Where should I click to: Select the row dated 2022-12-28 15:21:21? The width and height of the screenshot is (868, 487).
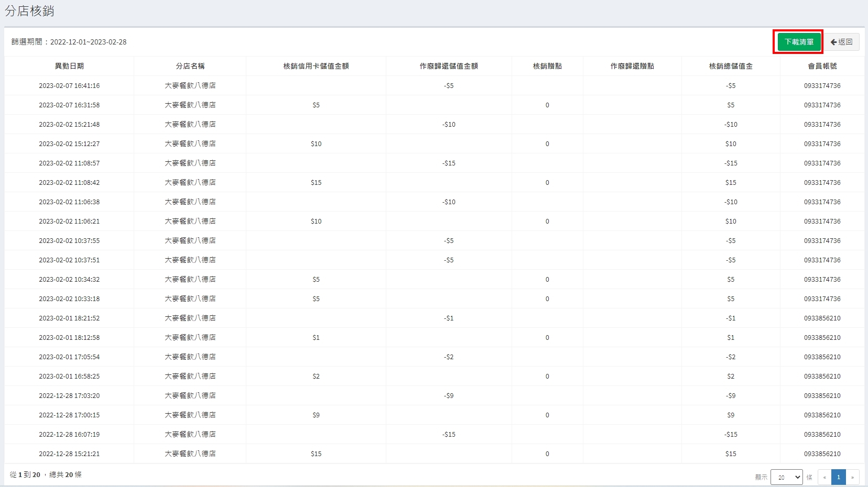click(x=69, y=454)
